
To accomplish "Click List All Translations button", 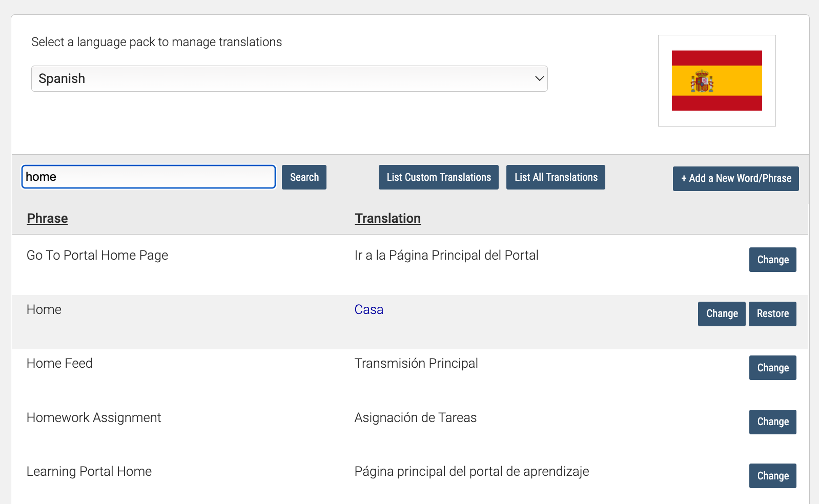I will 556,177.
